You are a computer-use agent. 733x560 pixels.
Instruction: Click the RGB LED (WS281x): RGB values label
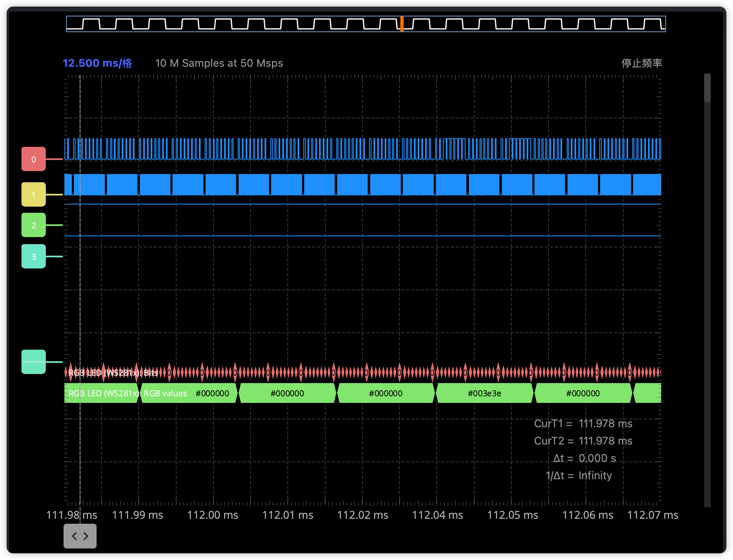pos(127,393)
